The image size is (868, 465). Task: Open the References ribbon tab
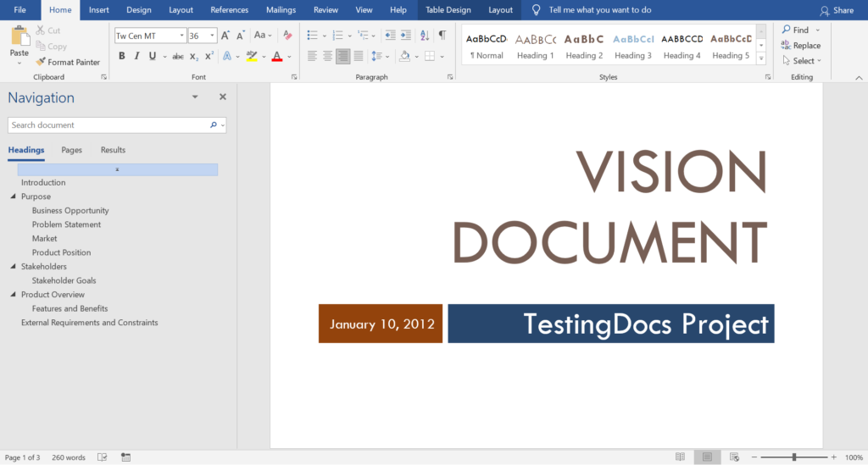(229, 10)
